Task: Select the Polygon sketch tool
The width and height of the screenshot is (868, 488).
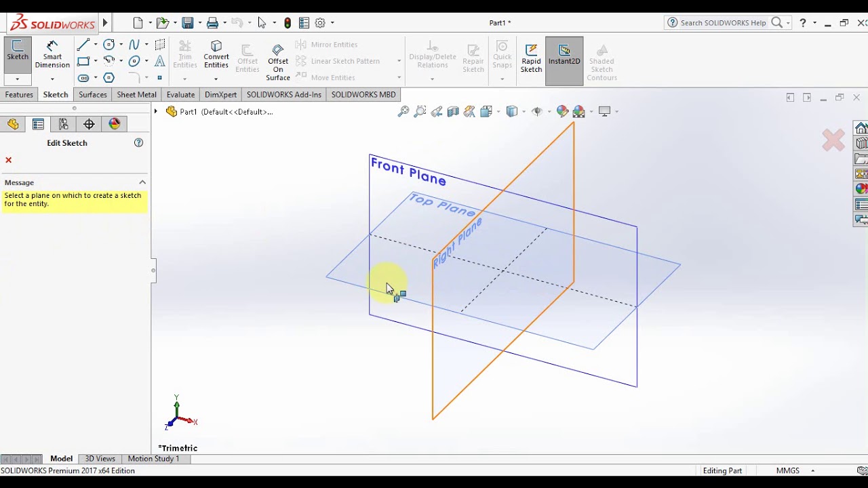Action: [109, 77]
